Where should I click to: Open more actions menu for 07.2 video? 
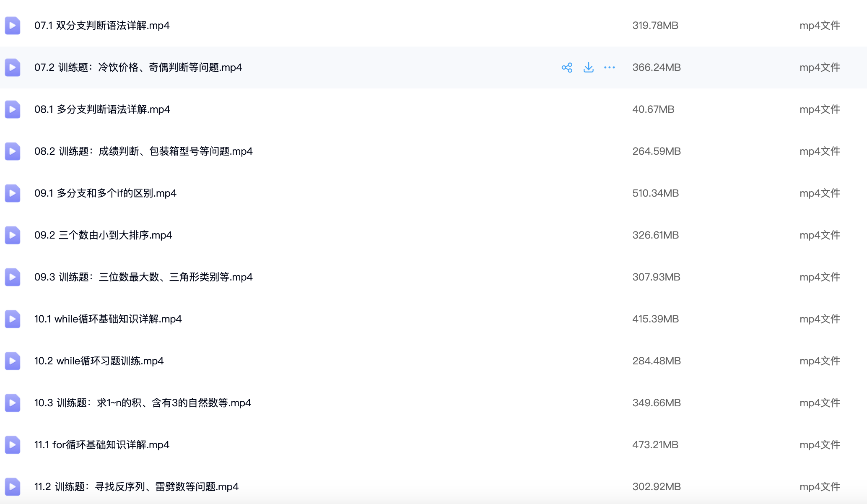(x=610, y=68)
